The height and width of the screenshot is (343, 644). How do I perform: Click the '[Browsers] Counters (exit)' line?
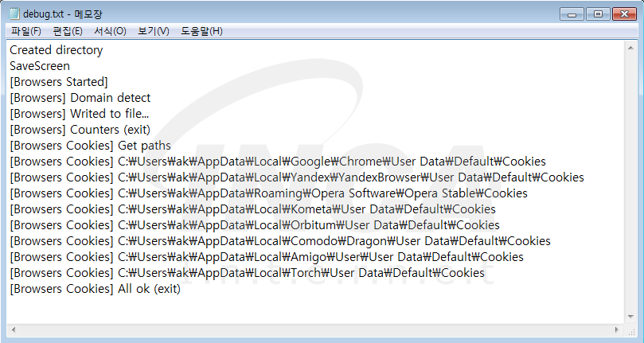click(x=80, y=130)
